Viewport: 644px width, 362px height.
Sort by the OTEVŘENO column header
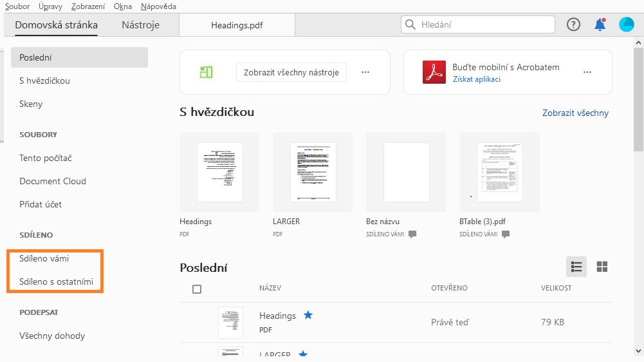(449, 288)
